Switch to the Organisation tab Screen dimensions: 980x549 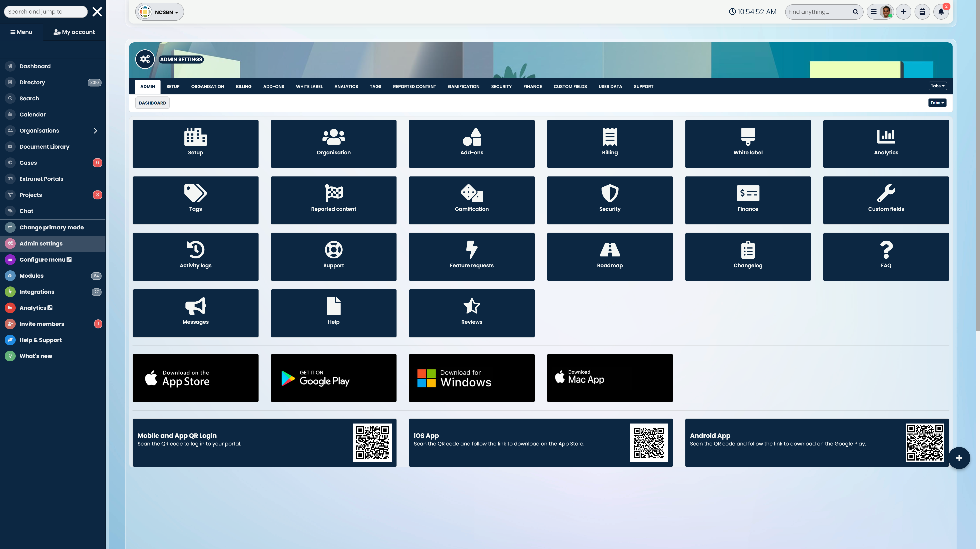(x=207, y=86)
